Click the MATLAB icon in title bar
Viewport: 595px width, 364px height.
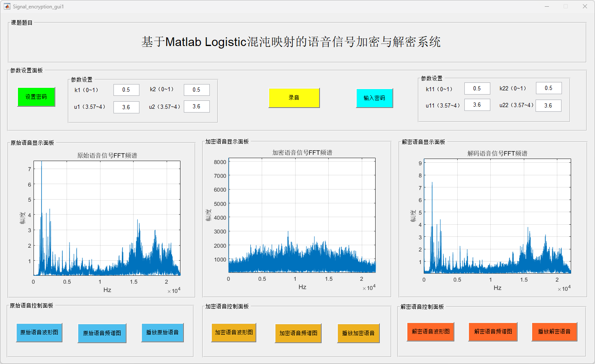[7, 6]
